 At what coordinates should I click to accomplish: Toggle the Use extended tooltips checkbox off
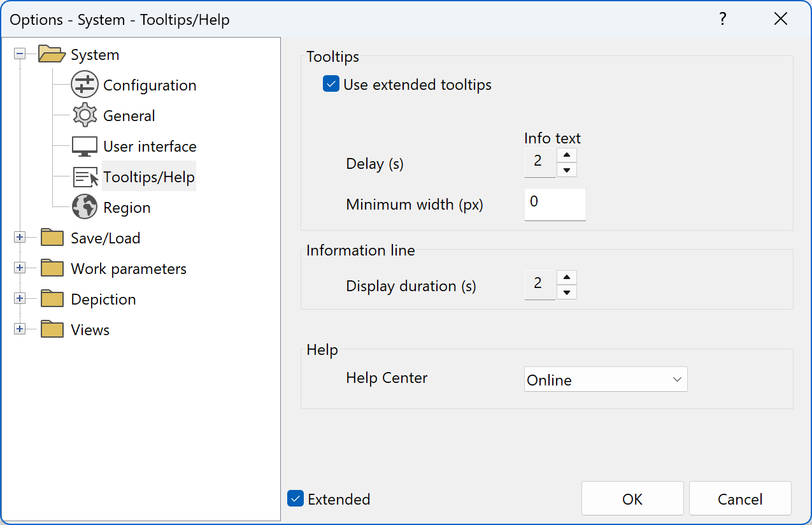click(x=331, y=83)
